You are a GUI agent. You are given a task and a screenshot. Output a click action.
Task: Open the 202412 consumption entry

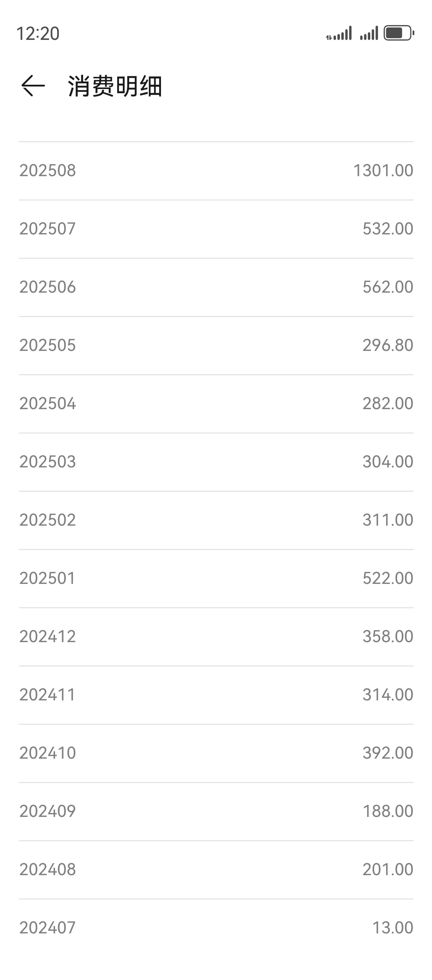click(216, 637)
